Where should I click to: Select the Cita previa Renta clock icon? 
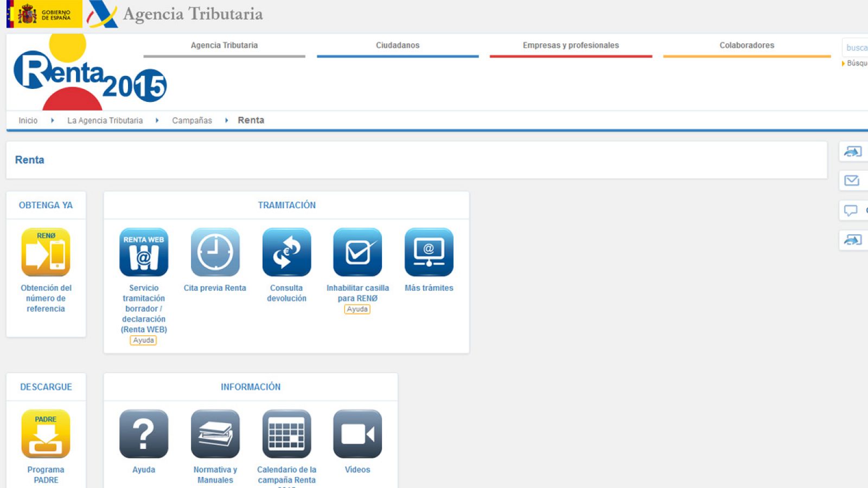(215, 252)
